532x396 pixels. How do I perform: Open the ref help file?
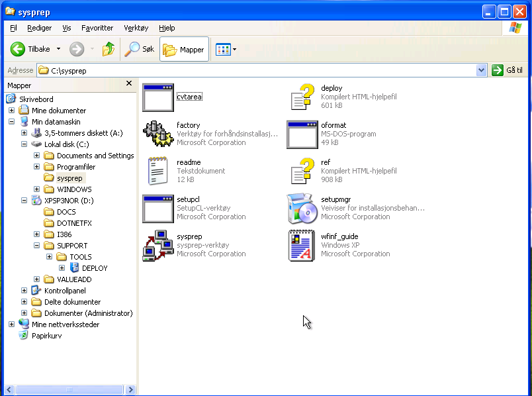[302, 170]
